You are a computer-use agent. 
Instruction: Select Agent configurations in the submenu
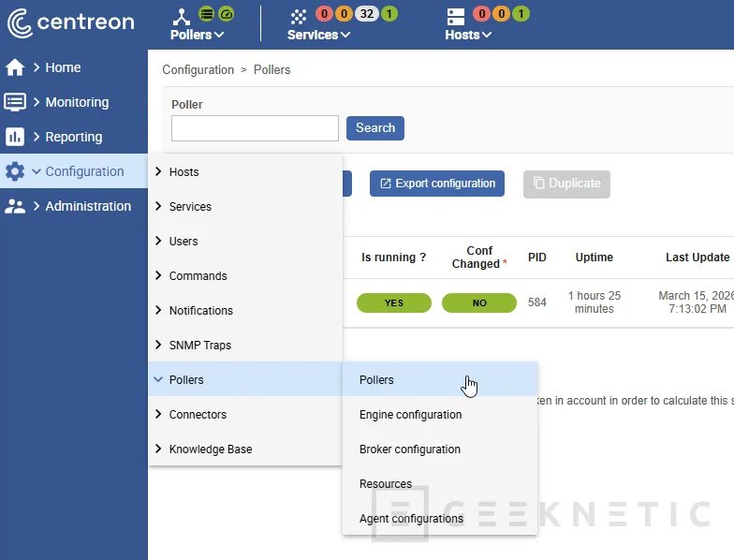(x=440, y=519)
